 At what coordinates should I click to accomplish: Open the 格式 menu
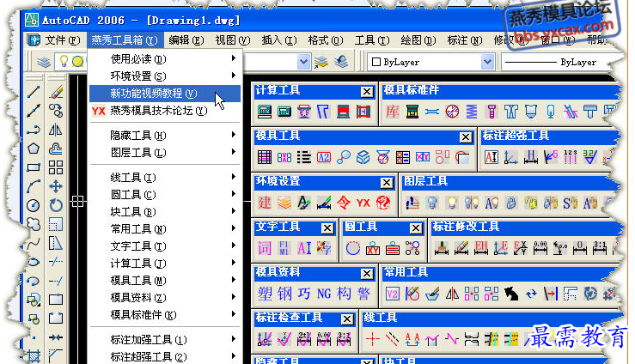click(x=326, y=40)
